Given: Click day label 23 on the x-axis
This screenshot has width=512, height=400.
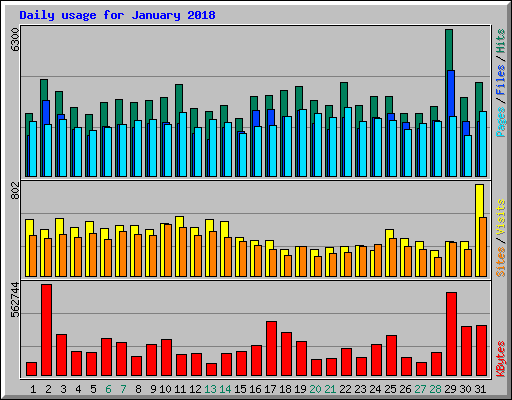Looking at the screenshot, I should coord(360,389).
